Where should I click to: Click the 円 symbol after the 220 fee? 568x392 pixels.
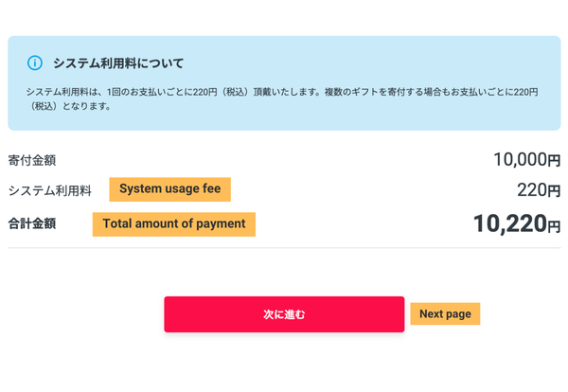pos(555,191)
